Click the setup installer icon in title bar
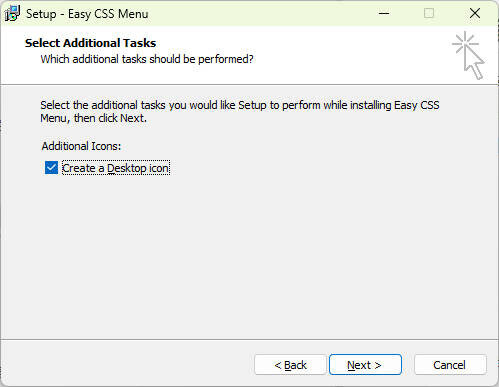The height and width of the screenshot is (387, 499). tap(13, 14)
